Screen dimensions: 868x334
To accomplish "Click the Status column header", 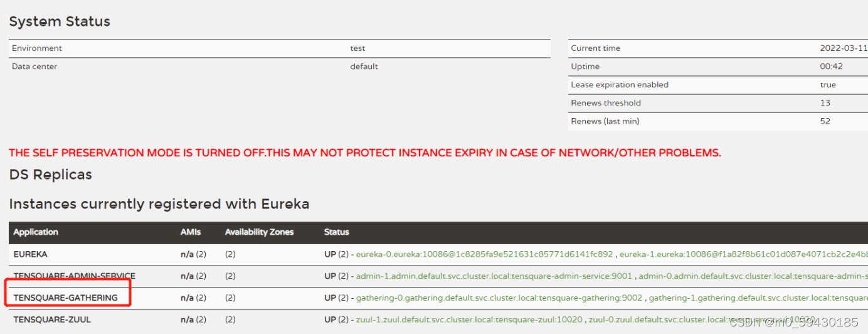I will [x=337, y=232].
